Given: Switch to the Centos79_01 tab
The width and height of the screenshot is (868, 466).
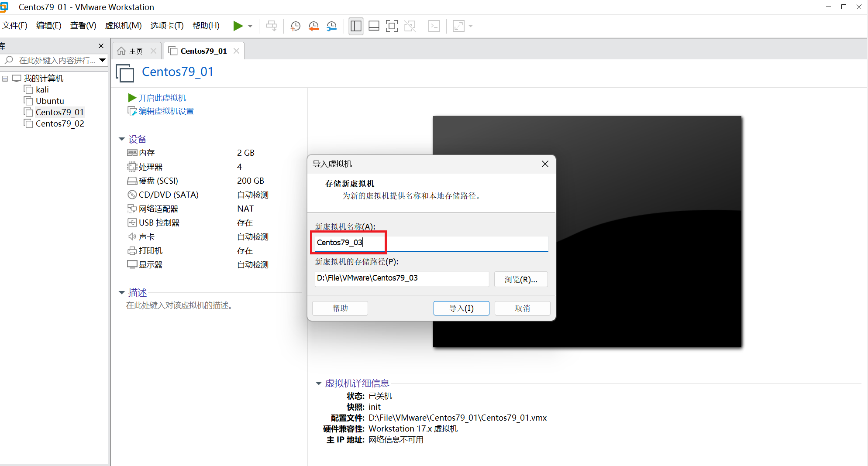Looking at the screenshot, I should [203, 51].
